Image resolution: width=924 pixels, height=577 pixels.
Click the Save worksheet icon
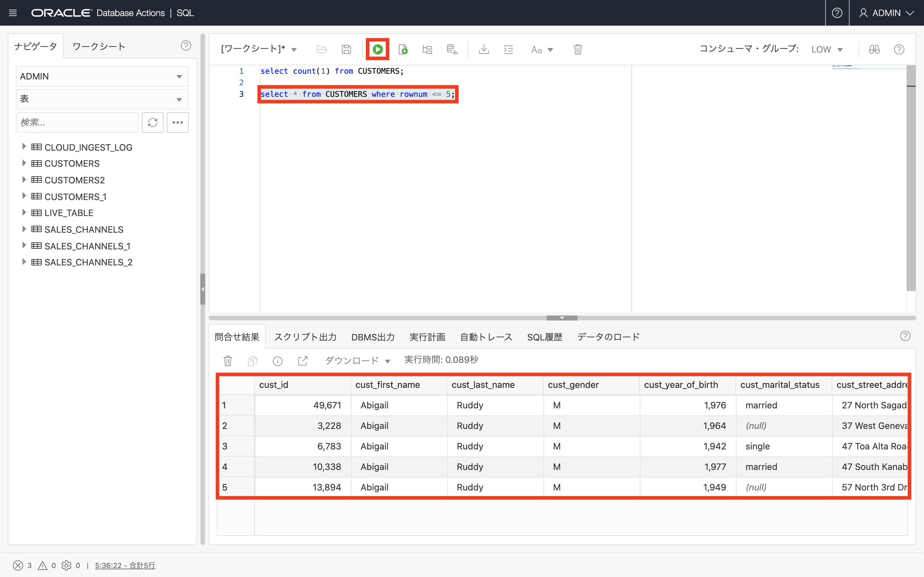pyautogui.click(x=346, y=49)
